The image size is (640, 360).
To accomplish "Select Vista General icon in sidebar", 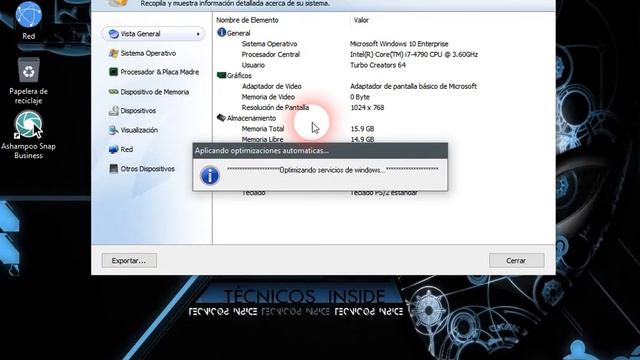I will 113,34.
